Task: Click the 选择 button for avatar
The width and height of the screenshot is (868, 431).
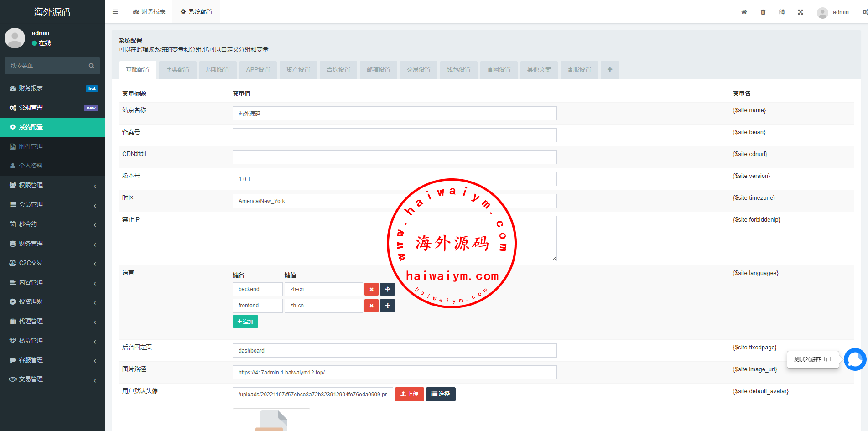Action: click(x=441, y=395)
